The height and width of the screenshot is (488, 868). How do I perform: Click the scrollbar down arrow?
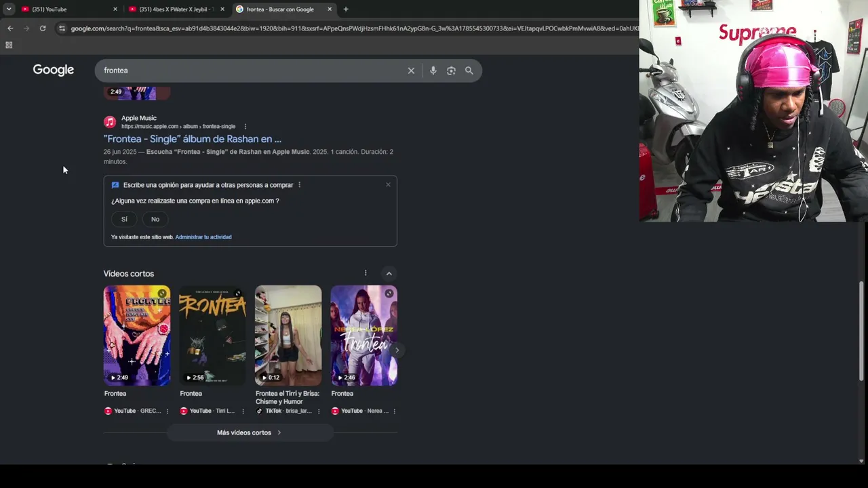(x=862, y=461)
